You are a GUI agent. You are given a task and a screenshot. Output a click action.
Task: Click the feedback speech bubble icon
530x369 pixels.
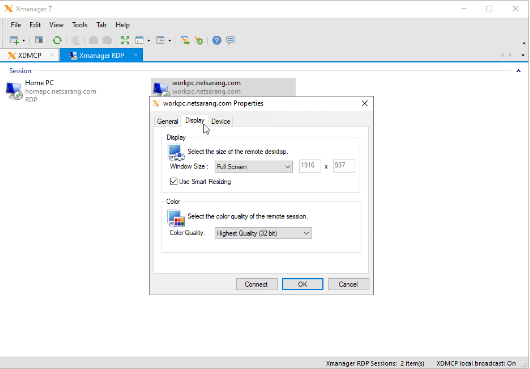tap(231, 40)
